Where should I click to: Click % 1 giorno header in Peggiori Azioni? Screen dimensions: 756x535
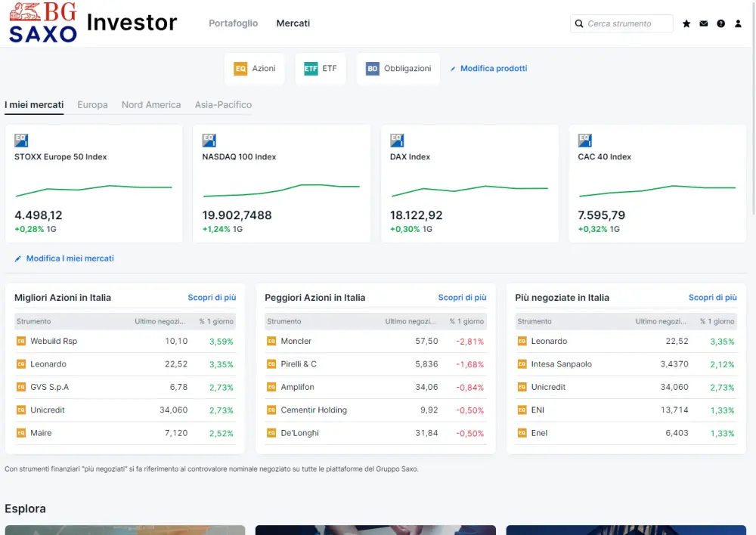(466, 321)
